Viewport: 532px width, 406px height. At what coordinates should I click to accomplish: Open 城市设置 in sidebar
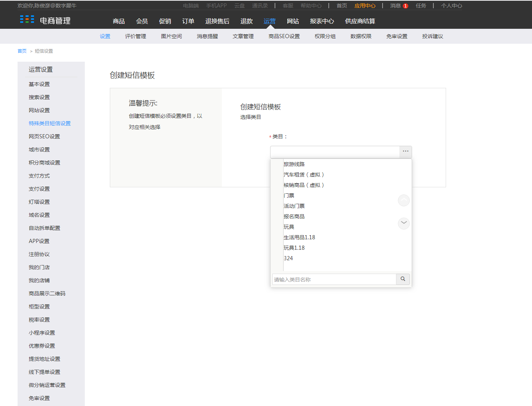click(39, 150)
